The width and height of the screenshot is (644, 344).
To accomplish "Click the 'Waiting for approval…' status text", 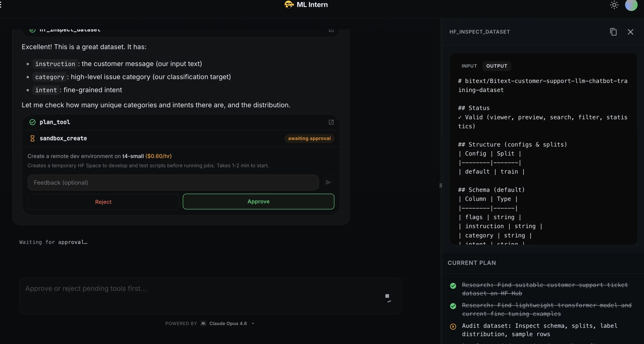I will tap(53, 242).
